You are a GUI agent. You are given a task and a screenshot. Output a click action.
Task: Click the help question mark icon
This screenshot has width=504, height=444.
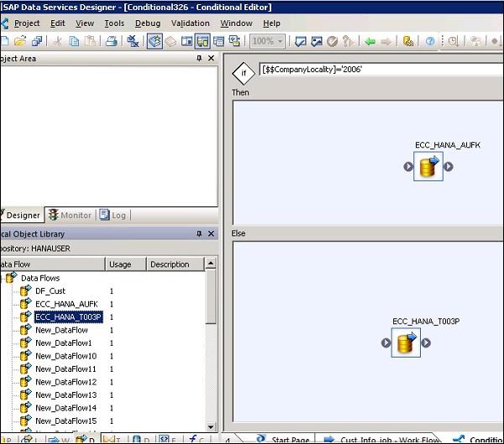pyautogui.click(x=430, y=41)
